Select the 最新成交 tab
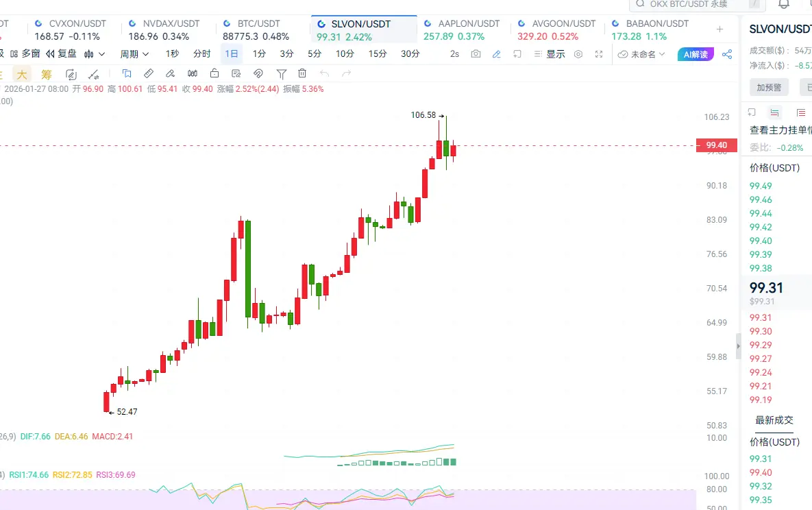The height and width of the screenshot is (510, 812). (774, 420)
